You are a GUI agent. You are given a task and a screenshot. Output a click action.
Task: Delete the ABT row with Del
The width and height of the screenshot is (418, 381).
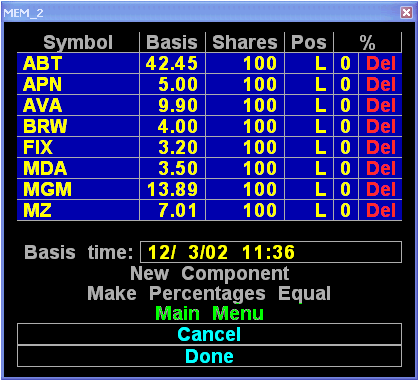point(380,63)
